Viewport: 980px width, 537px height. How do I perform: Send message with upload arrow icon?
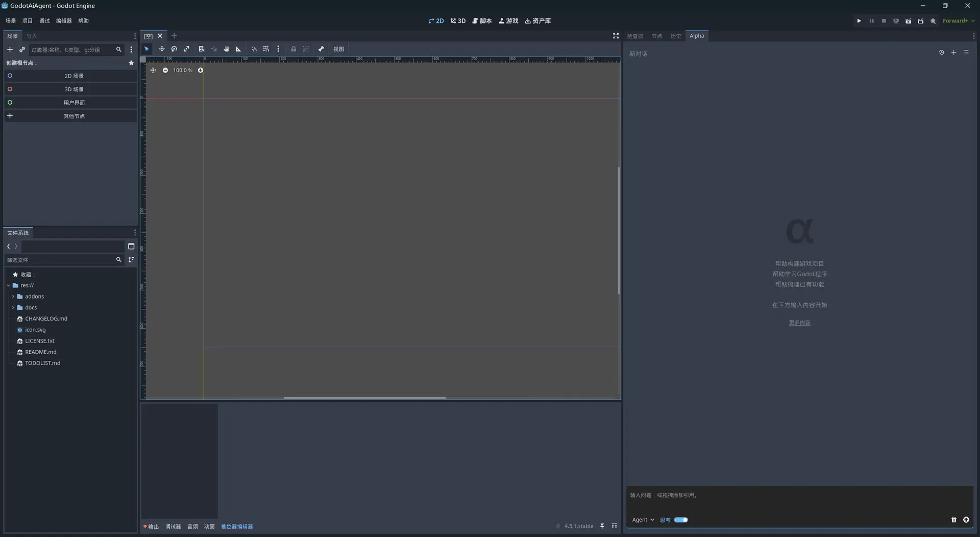[966, 520]
